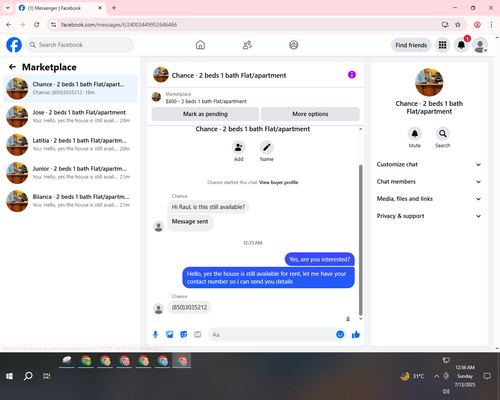Expand Privacy & support section
The width and height of the screenshot is (500, 400).
click(x=429, y=216)
